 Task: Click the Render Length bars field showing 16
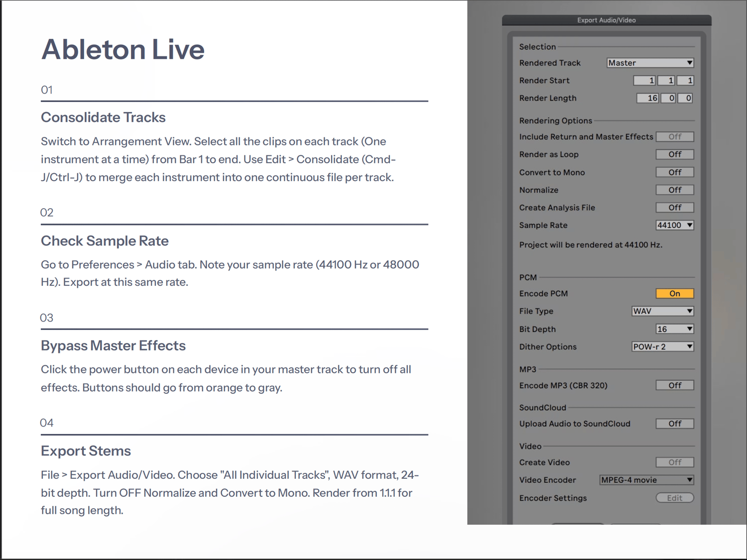click(x=648, y=98)
